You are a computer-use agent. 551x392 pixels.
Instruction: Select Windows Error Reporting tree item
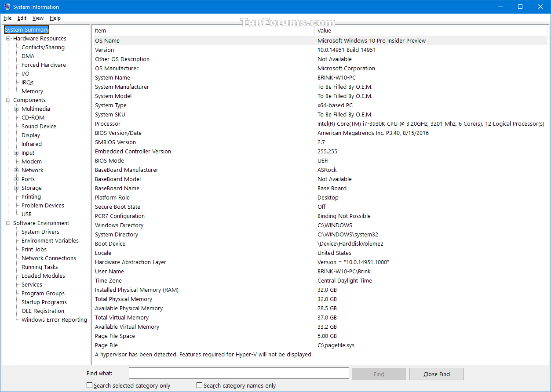click(x=54, y=319)
